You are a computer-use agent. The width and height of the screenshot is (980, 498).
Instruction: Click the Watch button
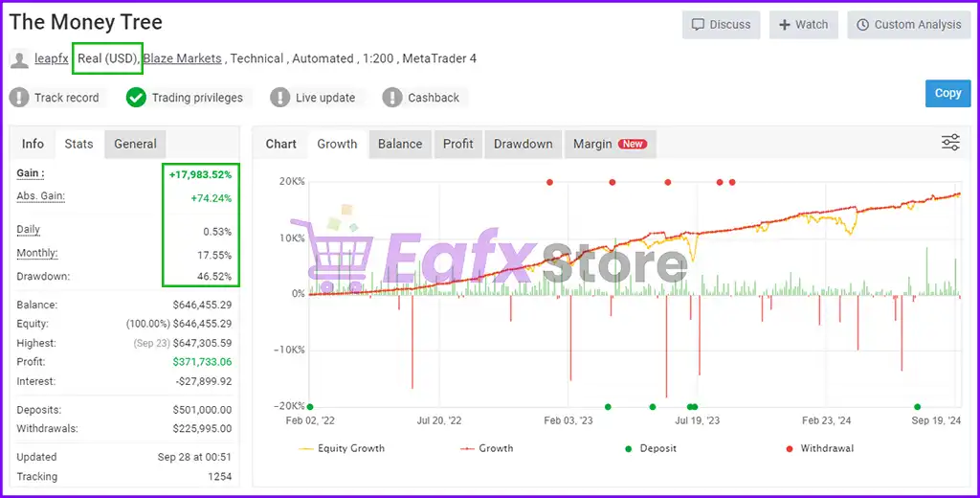point(803,25)
